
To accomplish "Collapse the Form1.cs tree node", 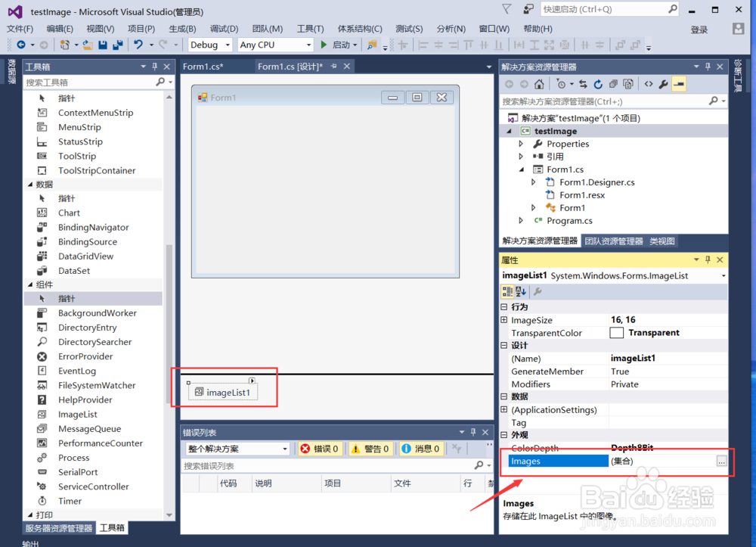I will [x=522, y=169].
